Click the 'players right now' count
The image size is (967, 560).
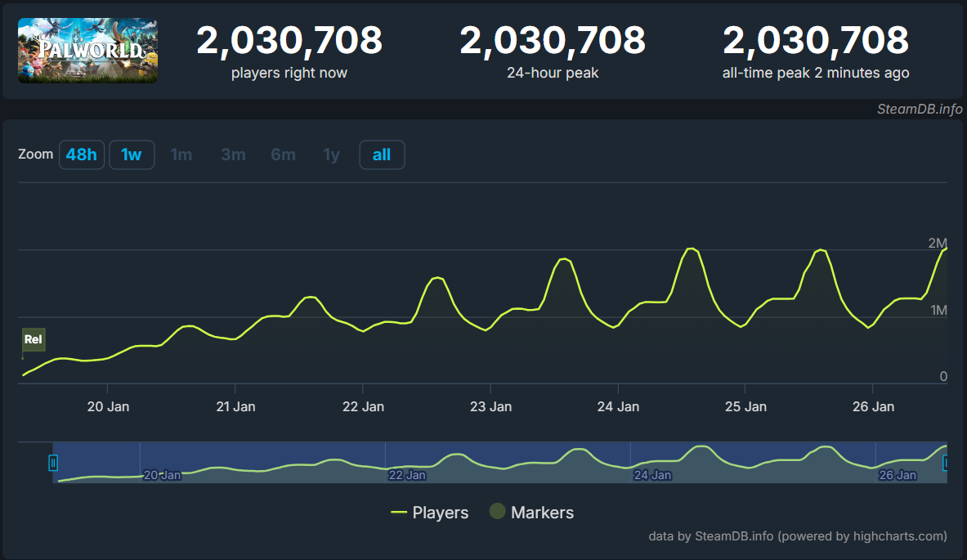click(x=289, y=41)
